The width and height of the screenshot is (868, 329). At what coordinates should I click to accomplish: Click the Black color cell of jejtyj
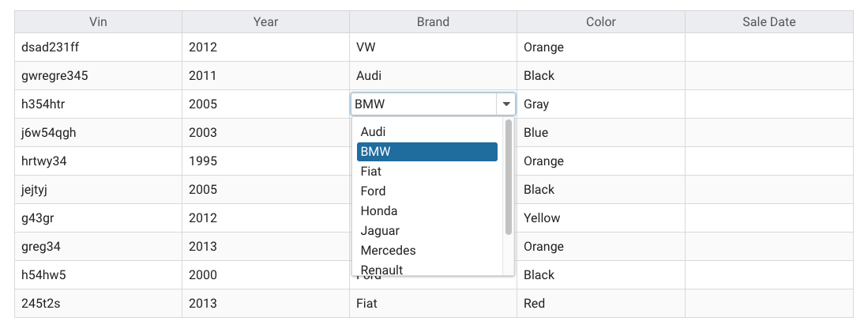[x=601, y=190]
